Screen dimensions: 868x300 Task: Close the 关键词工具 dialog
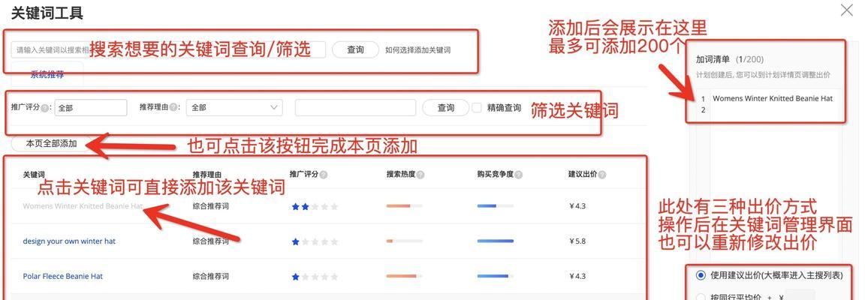pos(846,10)
